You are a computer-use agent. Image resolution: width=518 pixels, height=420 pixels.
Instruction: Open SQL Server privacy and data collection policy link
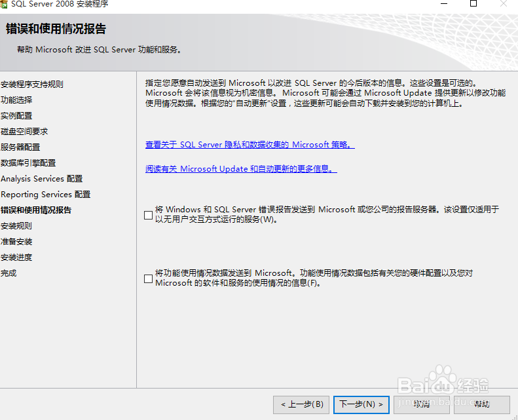[250, 145]
